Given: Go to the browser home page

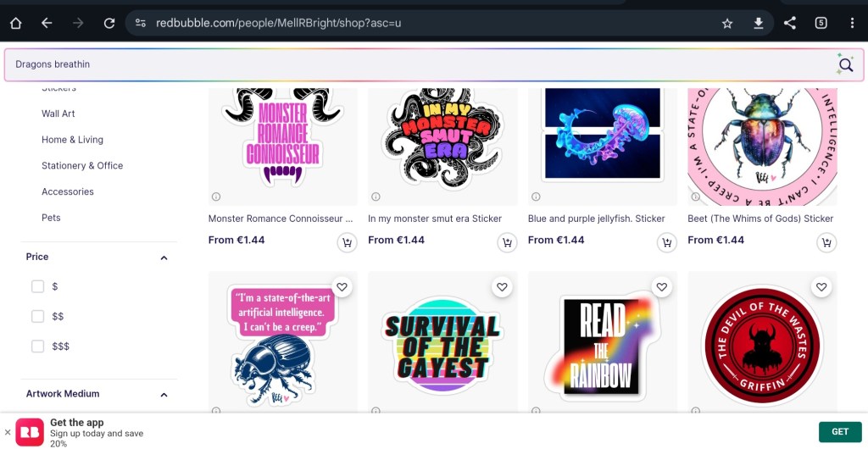Looking at the screenshot, I should click(x=15, y=23).
